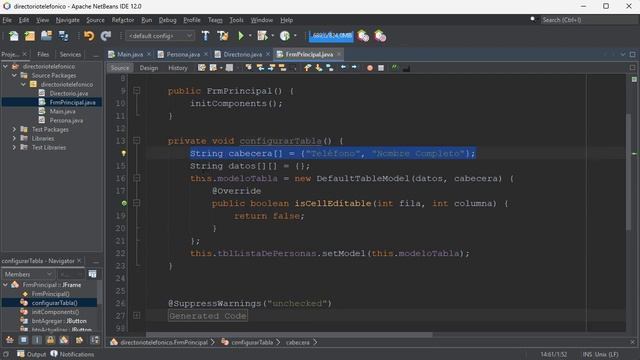Switch to the Persona.java tab

pyautogui.click(x=183, y=54)
